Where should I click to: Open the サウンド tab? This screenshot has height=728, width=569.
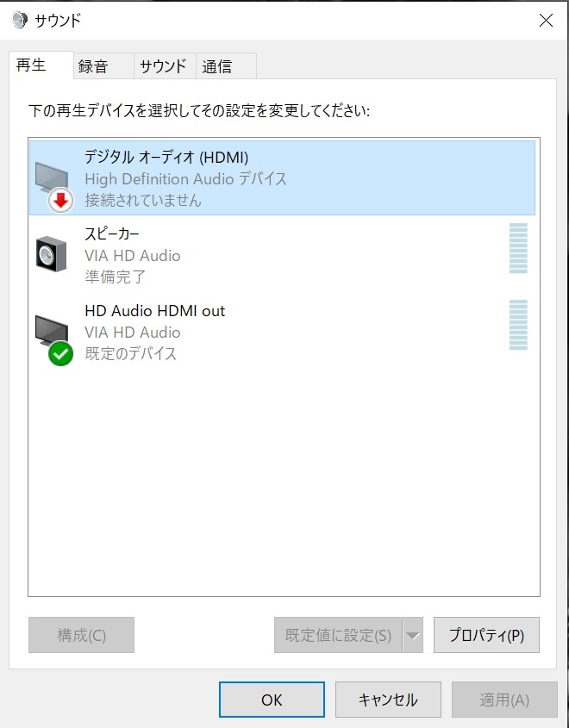click(165, 66)
